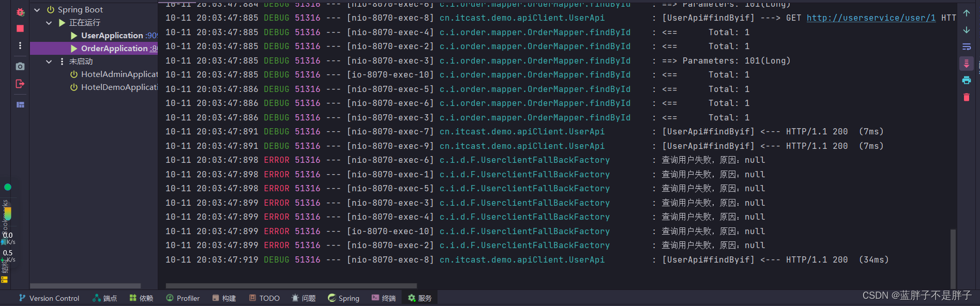The height and width of the screenshot is (306, 980).
Task: Click the exec-6 UserclientFallBackFactory ERROR line
Action: [x=465, y=160]
